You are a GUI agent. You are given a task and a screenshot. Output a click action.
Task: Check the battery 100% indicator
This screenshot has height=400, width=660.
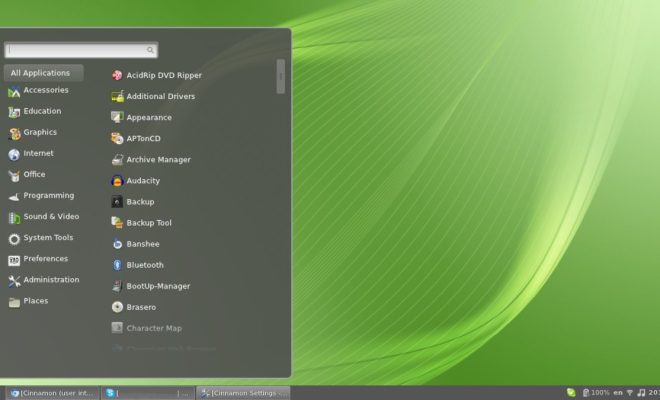[596, 393]
